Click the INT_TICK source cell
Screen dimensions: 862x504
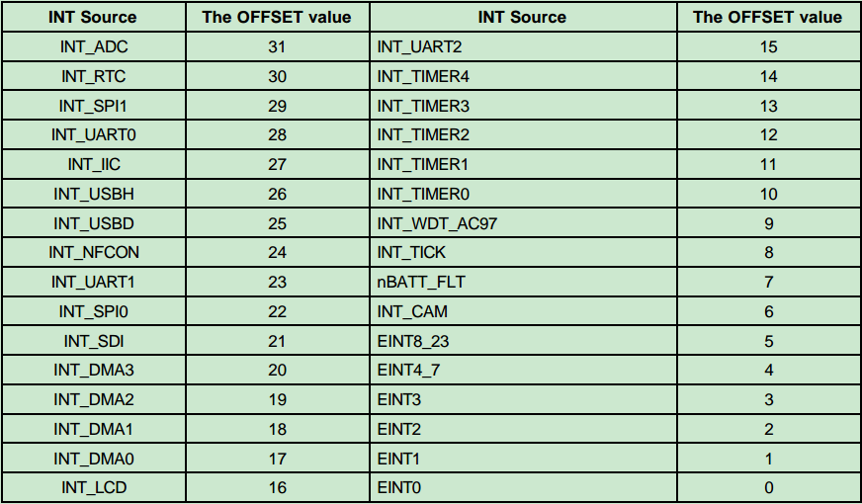pyautogui.click(x=411, y=252)
